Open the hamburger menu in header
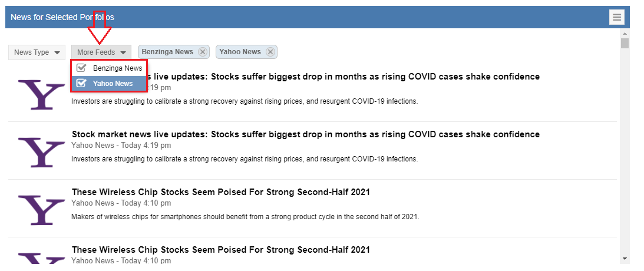The height and width of the screenshot is (271, 644). [616, 17]
